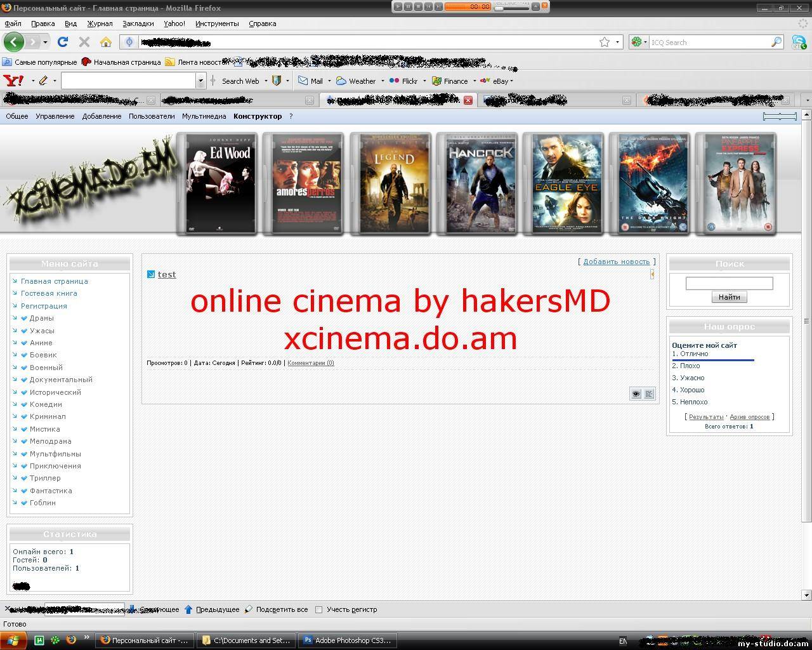This screenshot has height=650, width=812.
Task: Open the Инструменты menu
Action: 217,23
